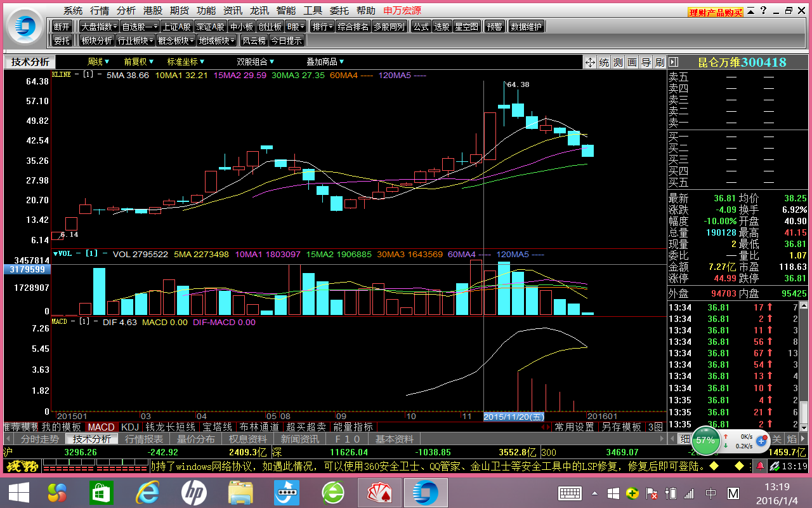Click the 理财产品购买 link
This screenshot has height=508, width=812.
(x=716, y=12)
